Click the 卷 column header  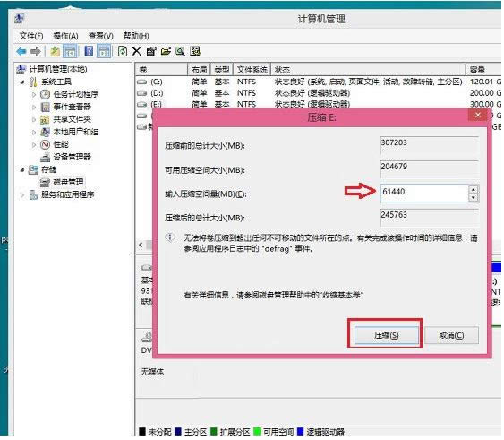point(162,70)
